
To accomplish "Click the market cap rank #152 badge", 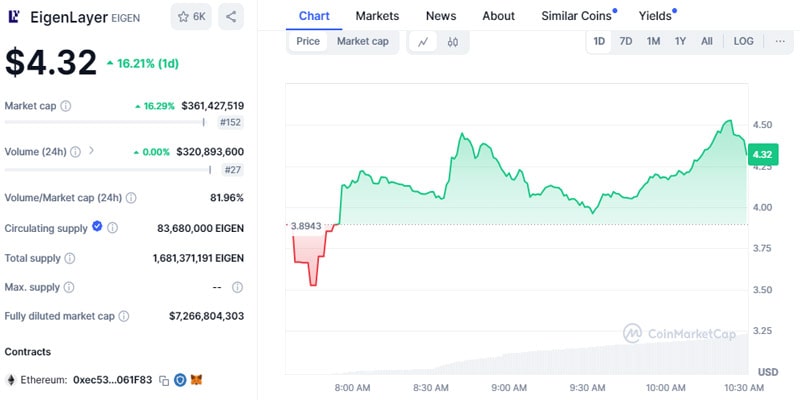I will coord(230,122).
